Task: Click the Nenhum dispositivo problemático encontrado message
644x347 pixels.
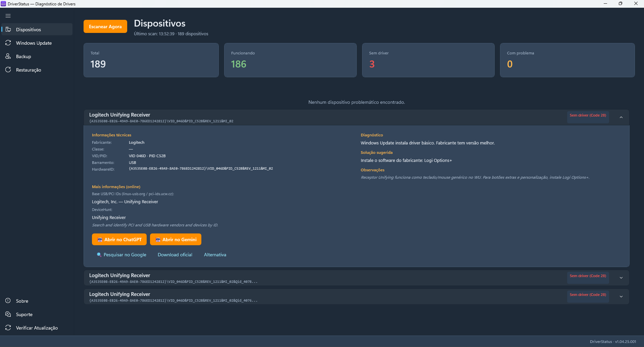Action: coord(356,102)
